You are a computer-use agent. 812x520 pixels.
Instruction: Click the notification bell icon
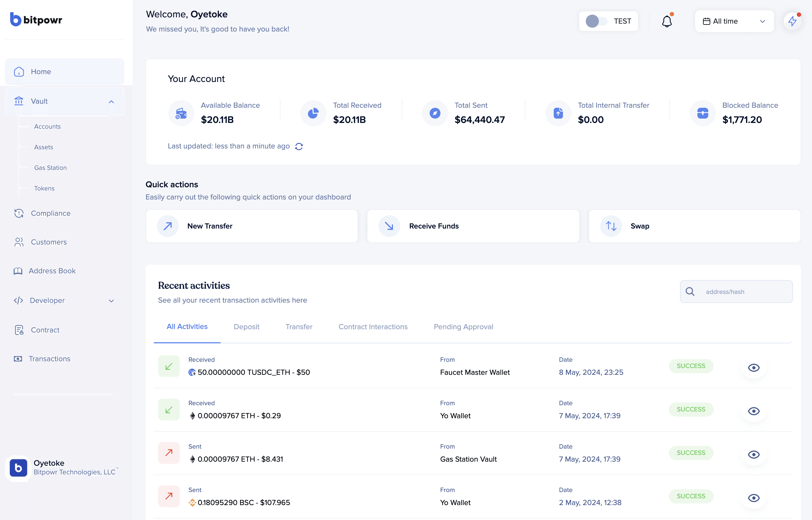[x=666, y=21]
